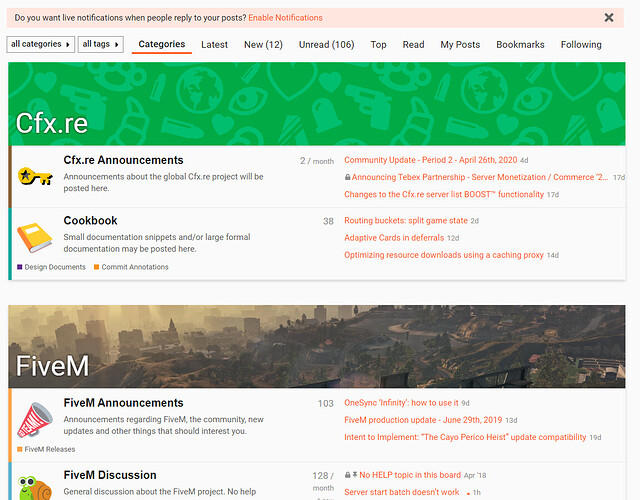640x500 pixels.
Task: Switch to the Latest tab
Action: (x=214, y=44)
